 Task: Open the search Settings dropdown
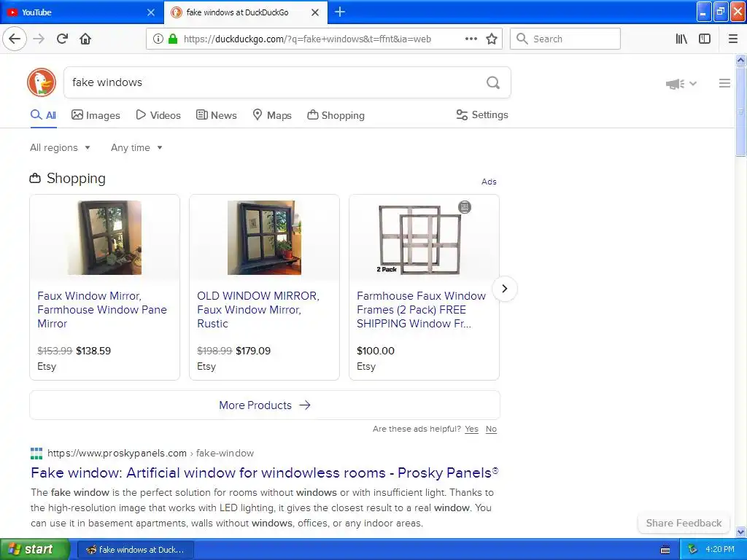[482, 114]
